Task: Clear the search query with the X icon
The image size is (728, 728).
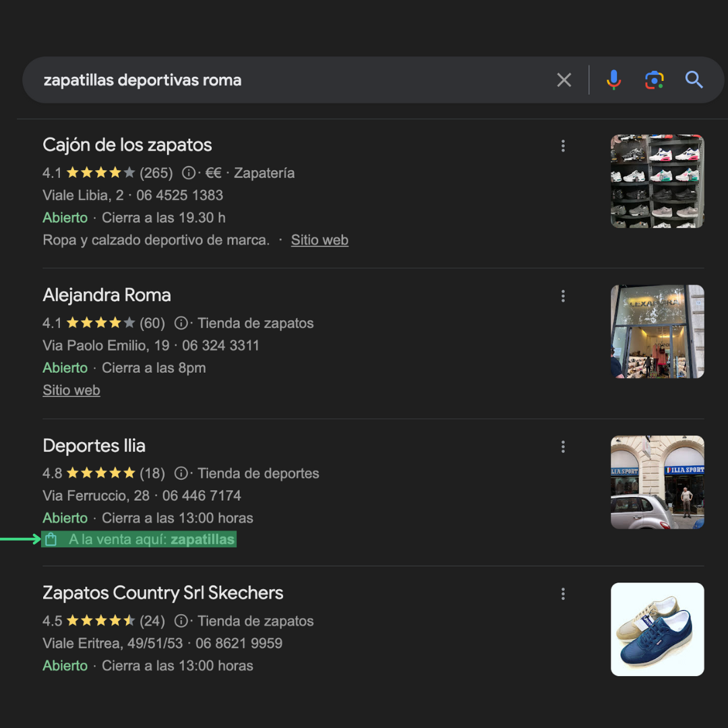Action: 564,80
